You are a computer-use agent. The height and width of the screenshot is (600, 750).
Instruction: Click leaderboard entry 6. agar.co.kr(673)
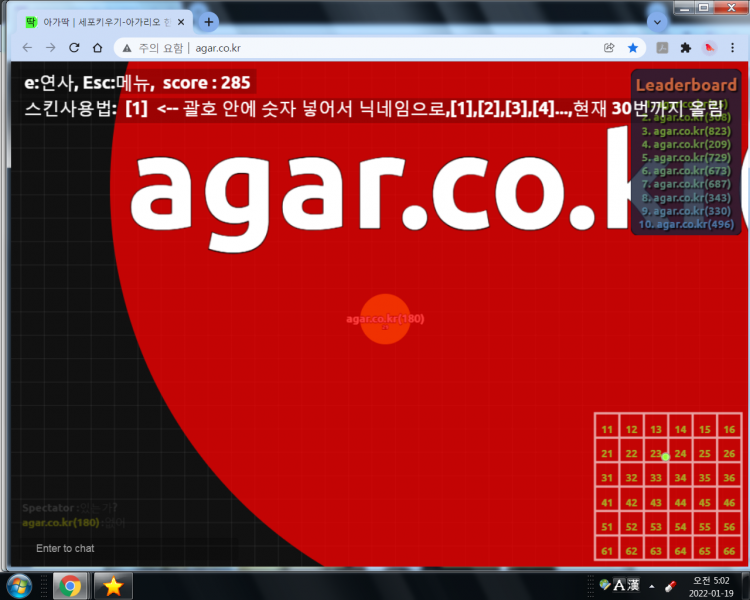click(x=686, y=171)
